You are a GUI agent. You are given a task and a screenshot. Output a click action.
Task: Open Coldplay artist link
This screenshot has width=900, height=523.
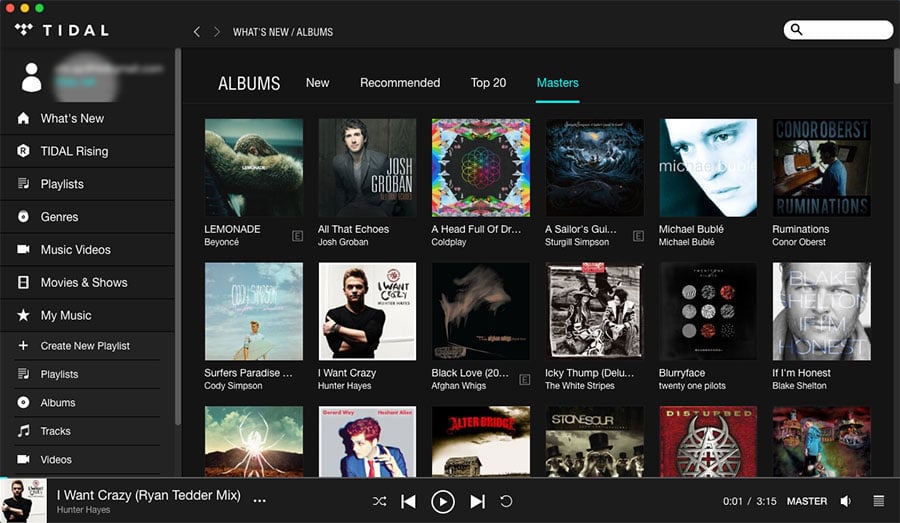[449, 242]
